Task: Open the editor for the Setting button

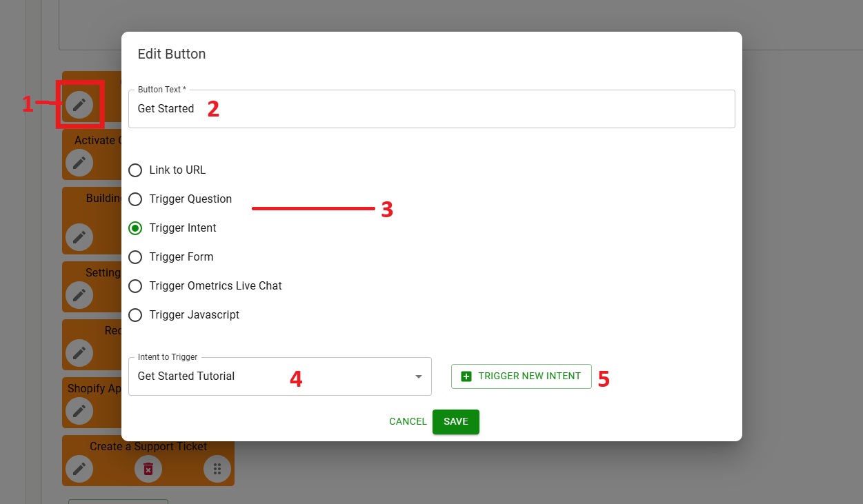Action: click(79, 295)
